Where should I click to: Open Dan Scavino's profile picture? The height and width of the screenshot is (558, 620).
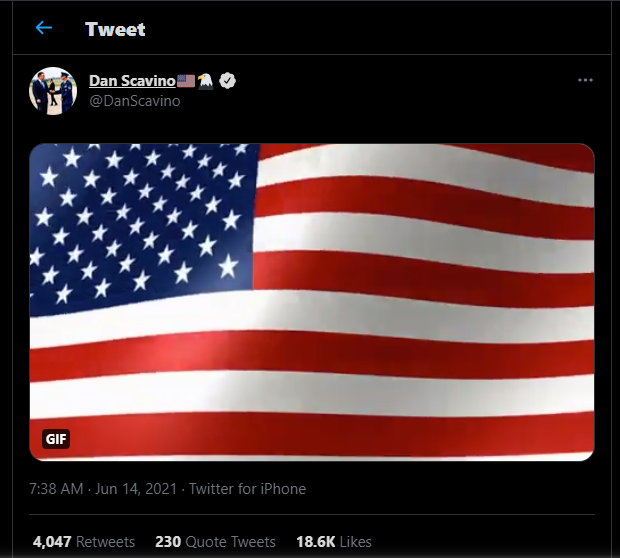tap(53, 91)
